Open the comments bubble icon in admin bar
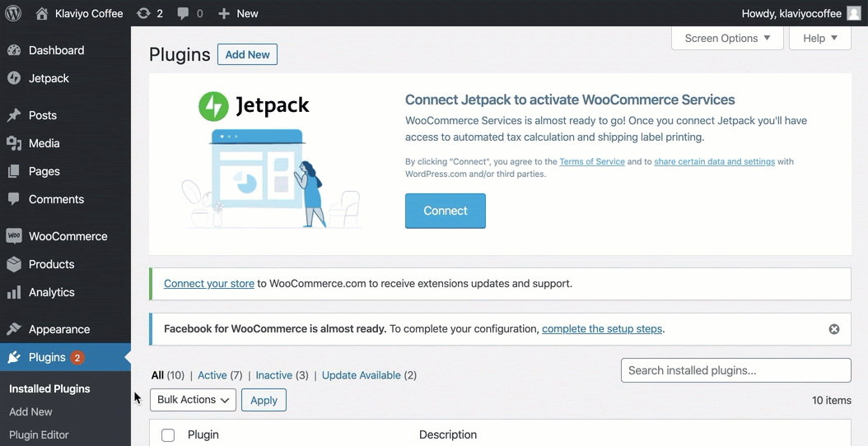Image resolution: width=868 pixels, height=446 pixels. click(x=183, y=13)
